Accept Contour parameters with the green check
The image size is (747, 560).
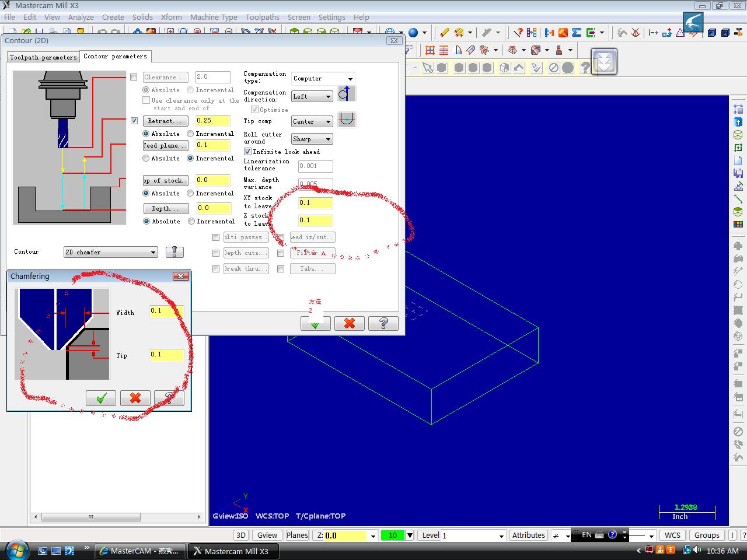[315, 323]
